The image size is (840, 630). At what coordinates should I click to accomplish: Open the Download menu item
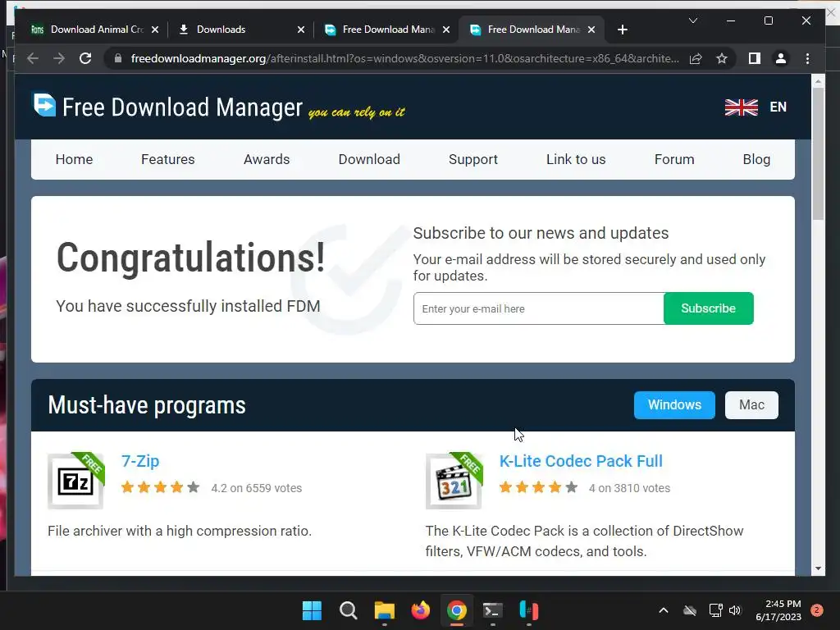point(369,160)
